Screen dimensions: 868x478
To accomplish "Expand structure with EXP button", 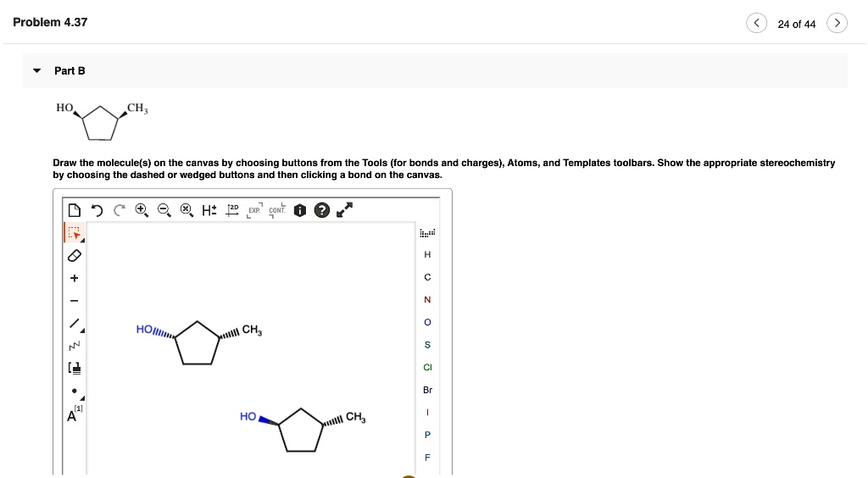I will (254, 210).
